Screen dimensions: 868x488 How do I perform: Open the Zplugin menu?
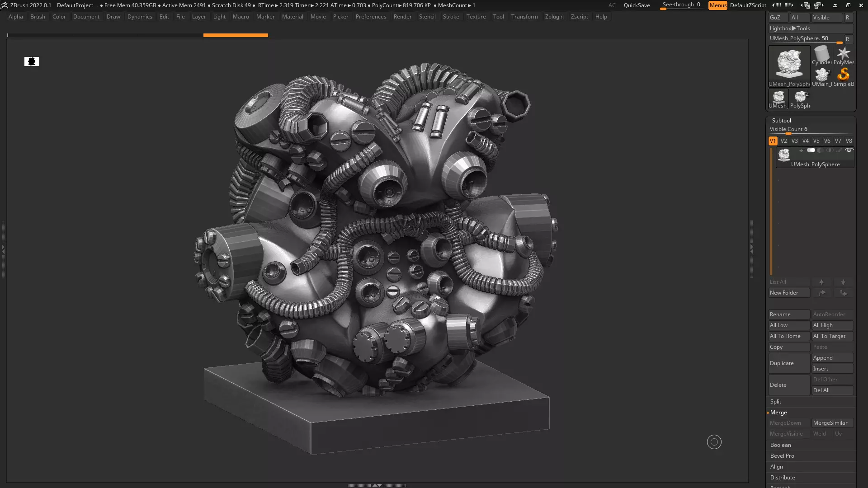(x=554, y=17)
